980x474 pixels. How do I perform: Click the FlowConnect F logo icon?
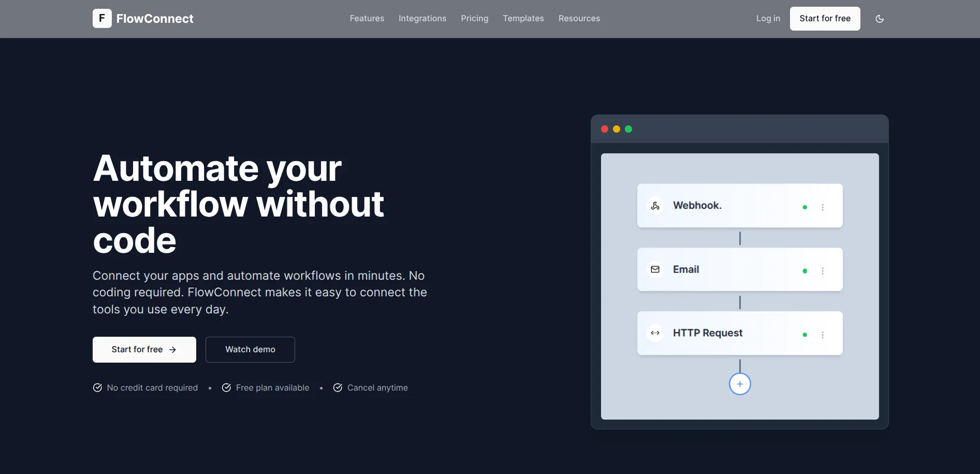point(102,19)
